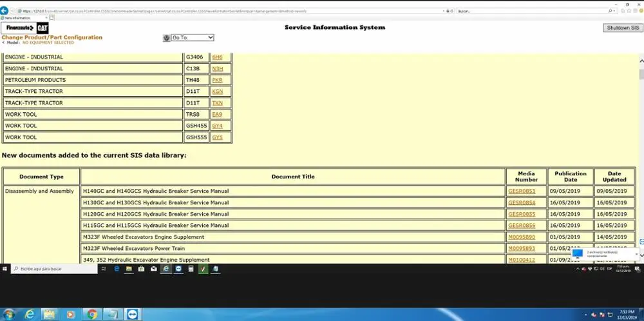Click the magnifier icon in the Buscar box
The image size is (644, 321).
(610, 11)
